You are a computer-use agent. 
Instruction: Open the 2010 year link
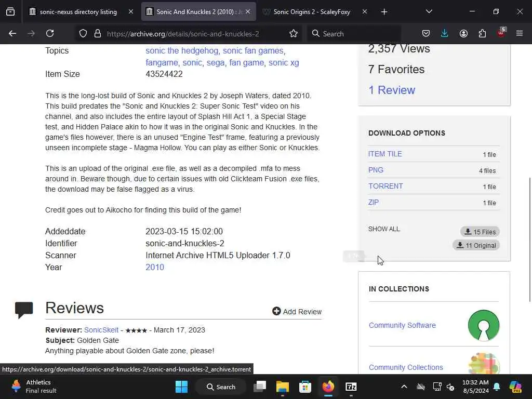tap(155, 268)
